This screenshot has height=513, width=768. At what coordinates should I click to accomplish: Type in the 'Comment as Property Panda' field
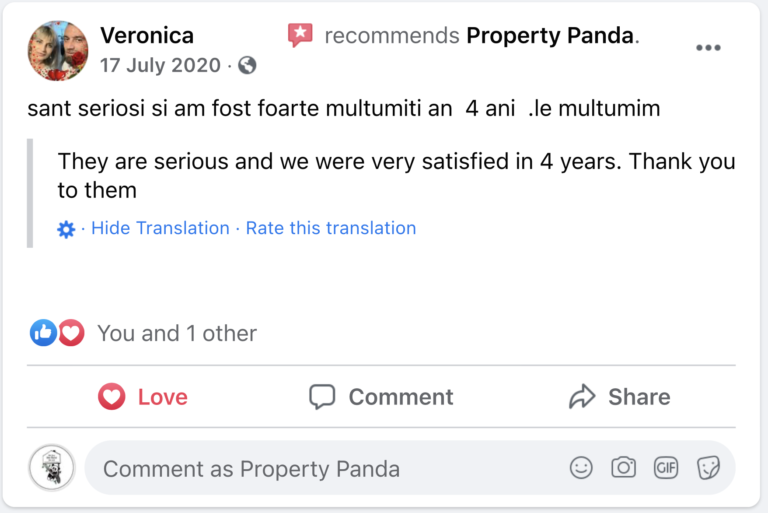pos(320,468)
